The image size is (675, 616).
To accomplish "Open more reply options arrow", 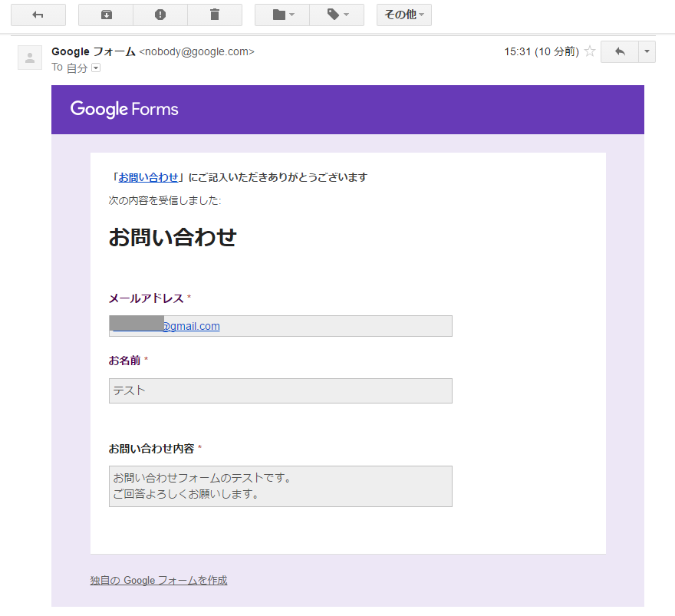I will pyautogui.click(x=647, y=51).
